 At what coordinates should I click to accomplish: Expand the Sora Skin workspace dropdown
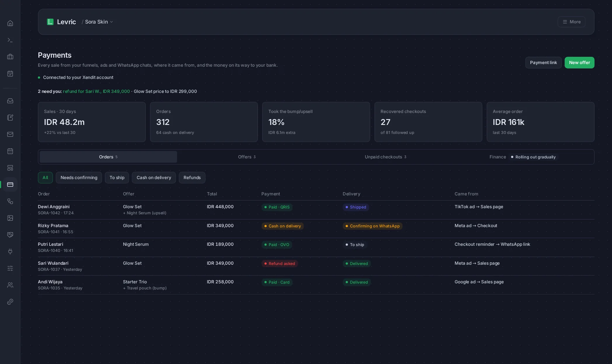[x=99, y=22]
